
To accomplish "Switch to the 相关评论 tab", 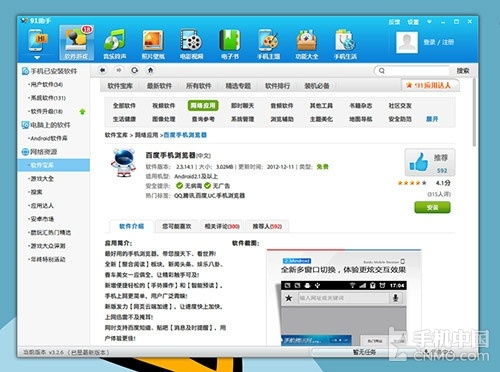I will [222, 226].
